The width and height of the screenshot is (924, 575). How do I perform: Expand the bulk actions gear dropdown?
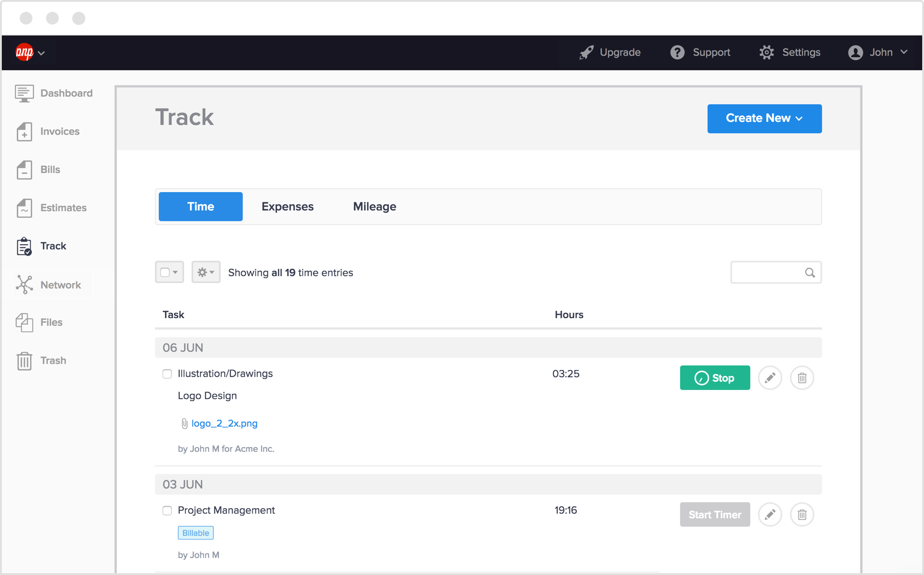[x=206, y=272]
